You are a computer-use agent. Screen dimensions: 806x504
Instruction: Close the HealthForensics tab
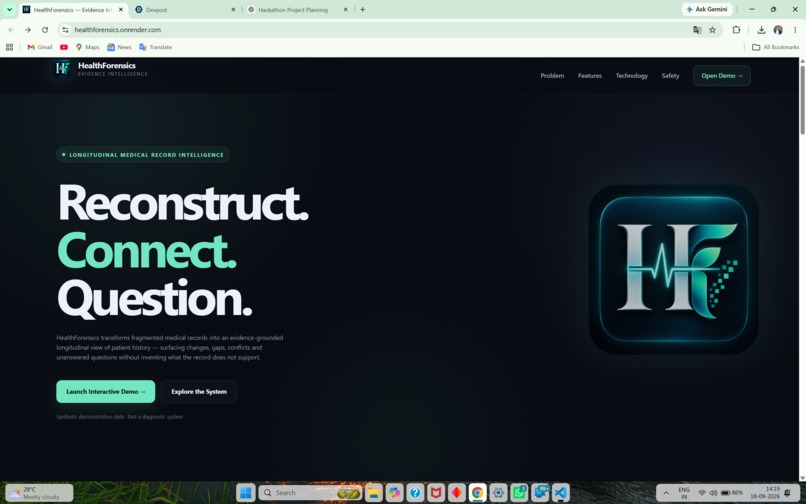(121, 10)
